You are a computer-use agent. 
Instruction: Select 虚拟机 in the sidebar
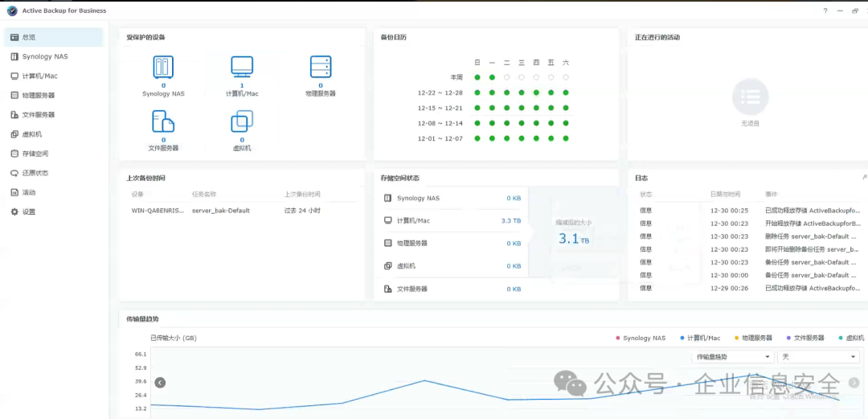(x=53, y=134)
